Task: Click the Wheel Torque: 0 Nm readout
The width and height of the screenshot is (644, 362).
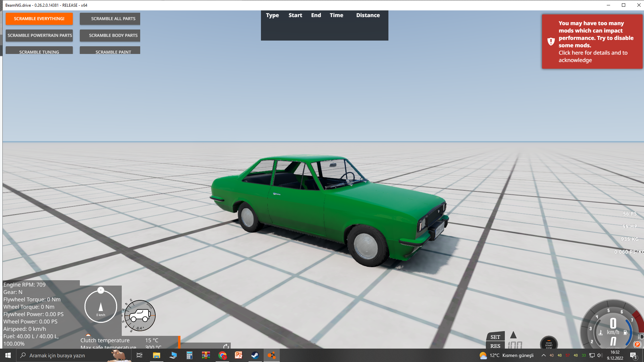Action: click(29, 307)
